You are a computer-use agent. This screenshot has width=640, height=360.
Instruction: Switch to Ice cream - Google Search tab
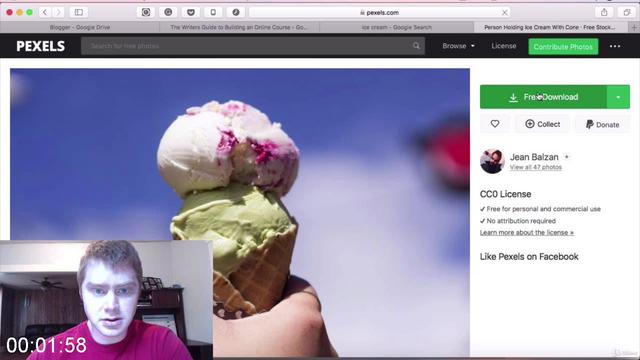[396, 27]
